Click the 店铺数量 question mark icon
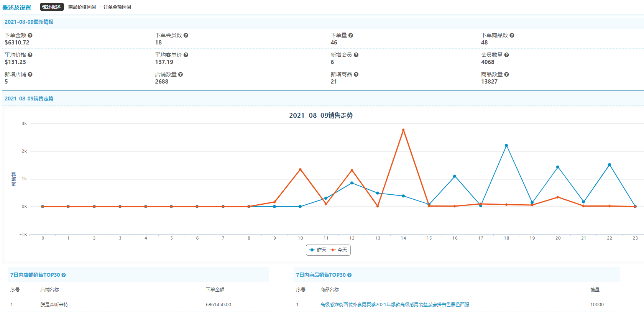Image resolution: width=644 pixels, height=312 pixels. 181,74
